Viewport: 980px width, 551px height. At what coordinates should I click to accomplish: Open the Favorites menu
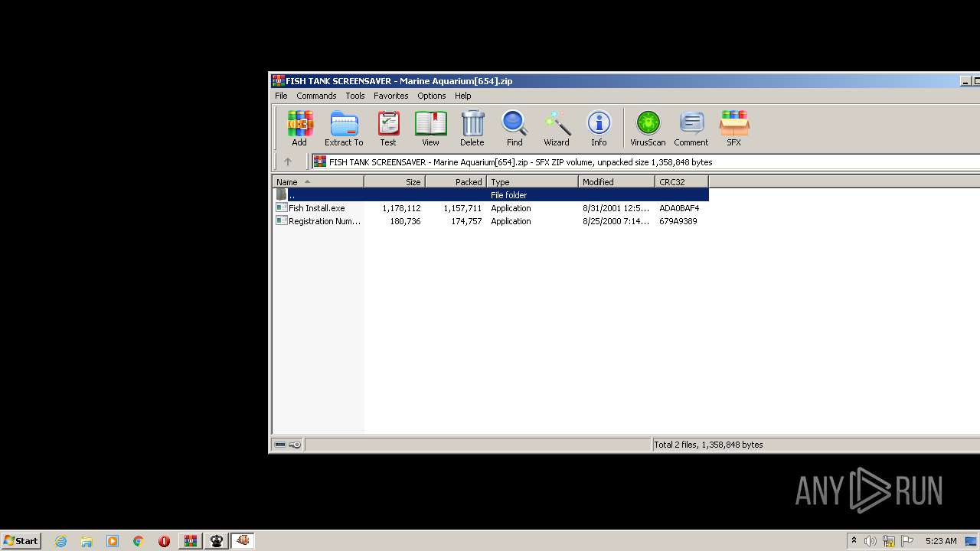tap(390, 96)
